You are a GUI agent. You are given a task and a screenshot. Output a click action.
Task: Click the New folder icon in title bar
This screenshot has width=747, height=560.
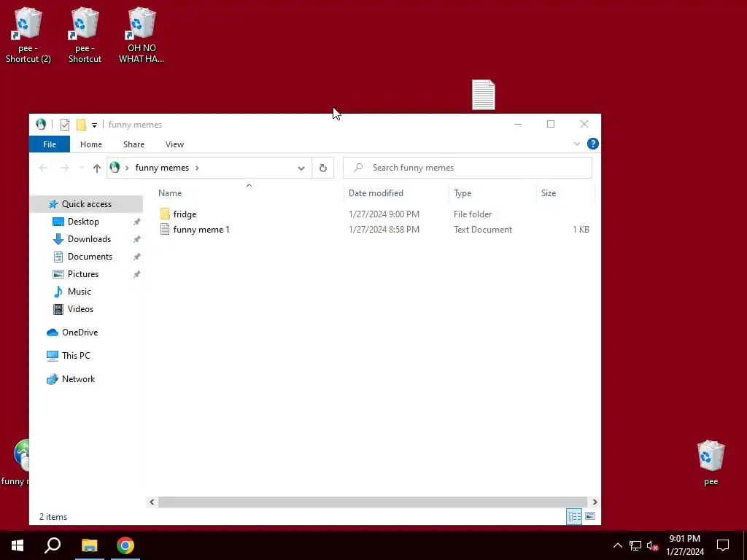(81, 125)
